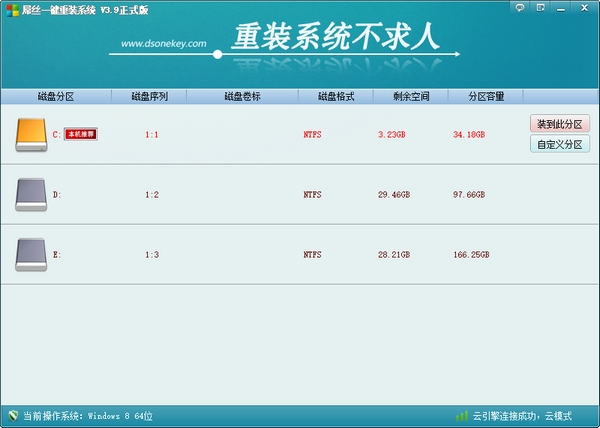Screen dimensions: 600x428
Task: Click the title bar menu icon beside minimize
Action: click(540, 8)
